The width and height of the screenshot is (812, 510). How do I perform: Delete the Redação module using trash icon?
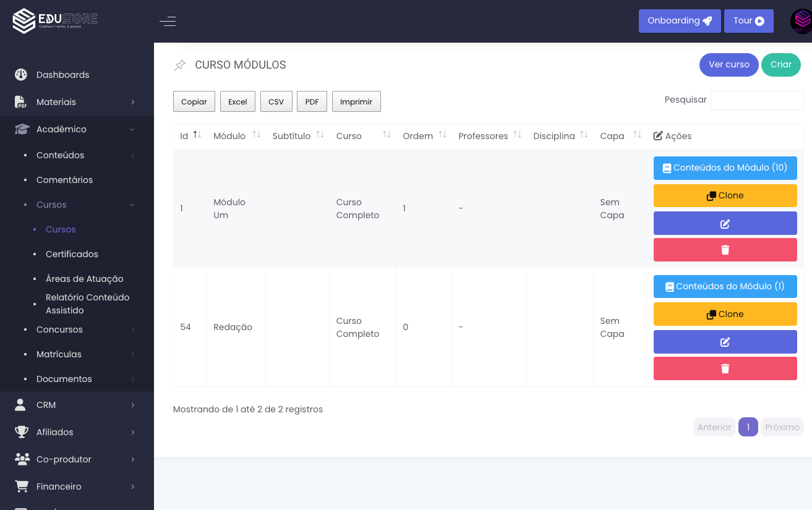[x=725, y=368]
